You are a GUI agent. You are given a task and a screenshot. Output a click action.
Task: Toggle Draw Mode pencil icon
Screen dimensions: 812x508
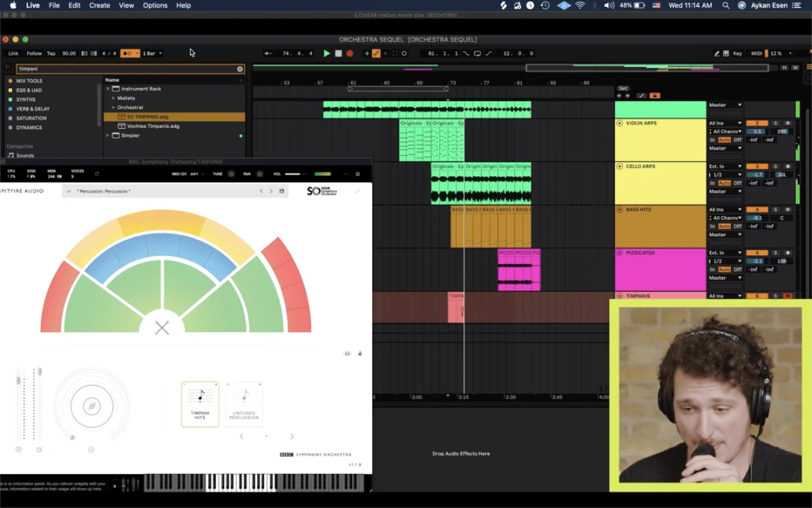pyautogui.click(x=717, y=53)
